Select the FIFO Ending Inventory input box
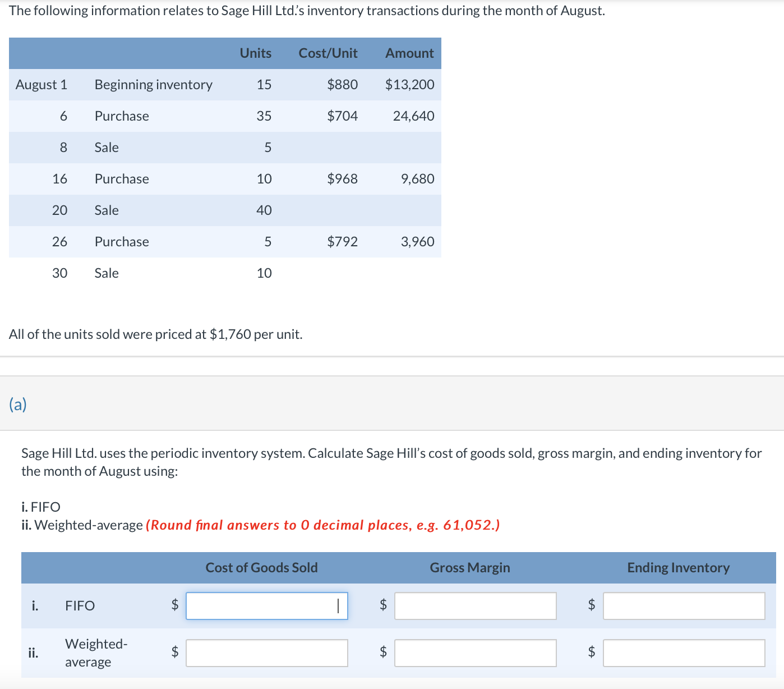Image resolution: width=784 pixels, height=689 pixels. pos(684,606)
